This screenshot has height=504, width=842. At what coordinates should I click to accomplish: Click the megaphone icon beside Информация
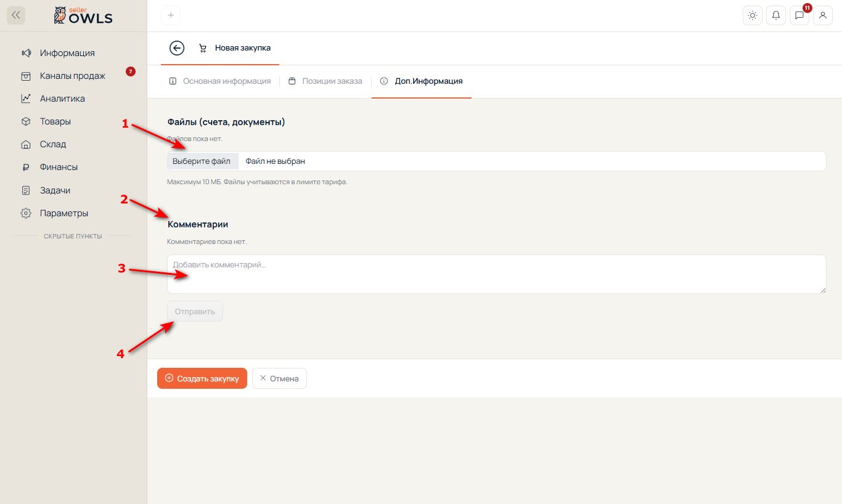pyautogui.click(x=26, y=53)
